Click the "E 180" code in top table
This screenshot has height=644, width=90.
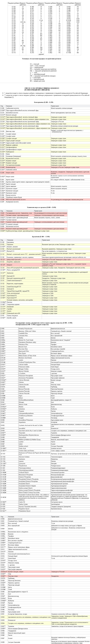(x=32, y=7)
